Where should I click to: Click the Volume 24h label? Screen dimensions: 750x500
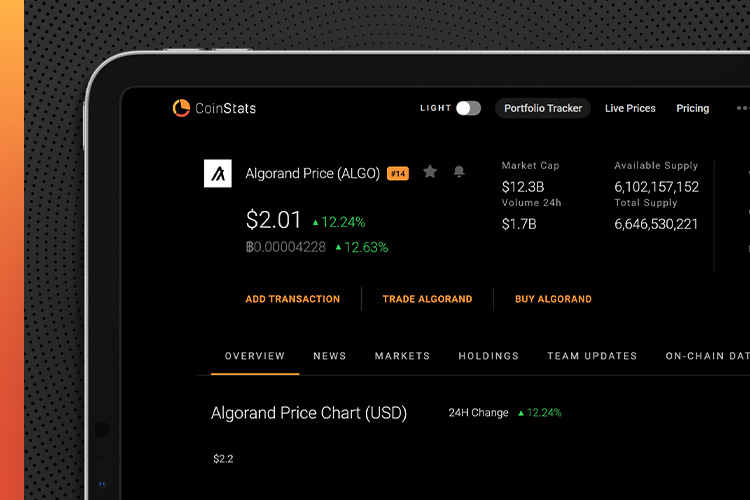[x=531, y=203]
